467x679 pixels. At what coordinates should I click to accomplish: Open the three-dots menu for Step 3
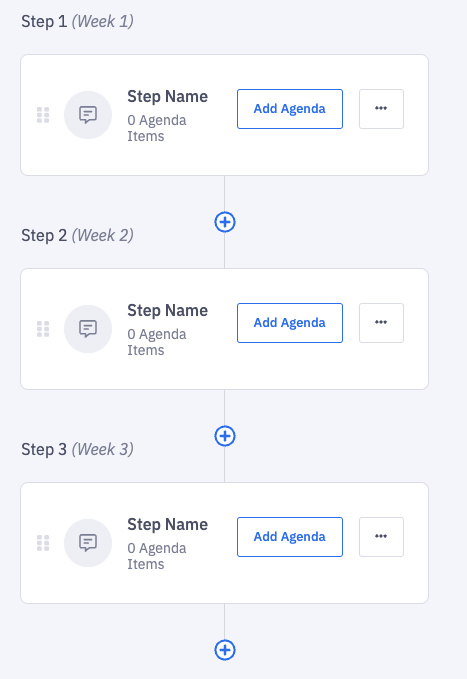[x=381, y=537]
